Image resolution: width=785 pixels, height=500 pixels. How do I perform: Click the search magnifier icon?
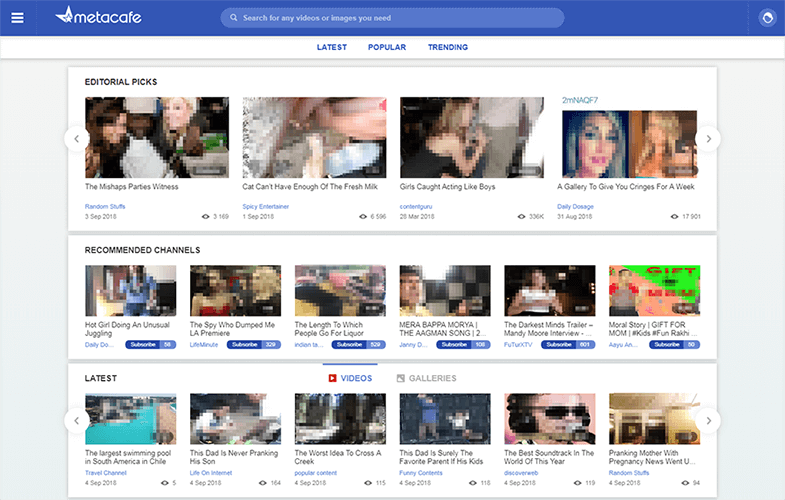(233, 18)
